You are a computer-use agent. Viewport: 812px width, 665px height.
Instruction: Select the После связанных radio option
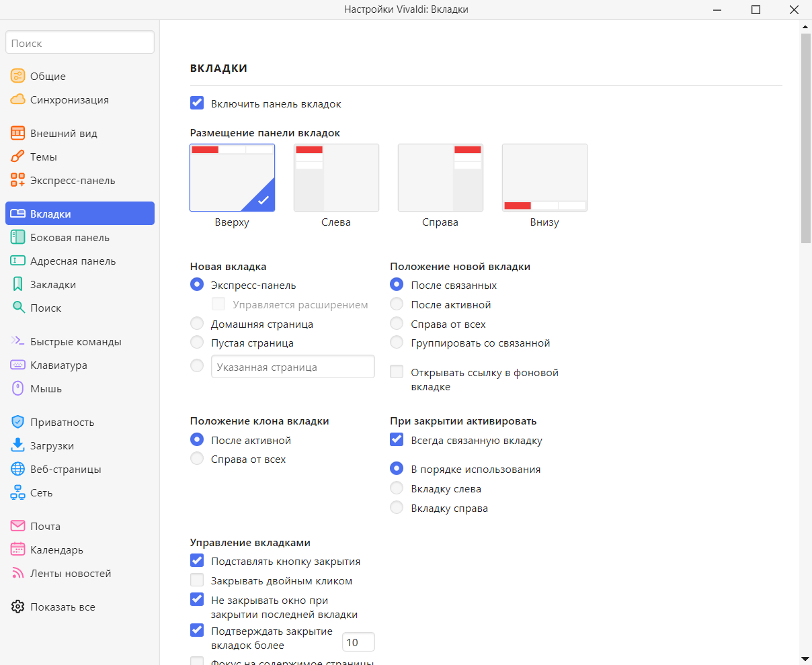tap(397, 285)
